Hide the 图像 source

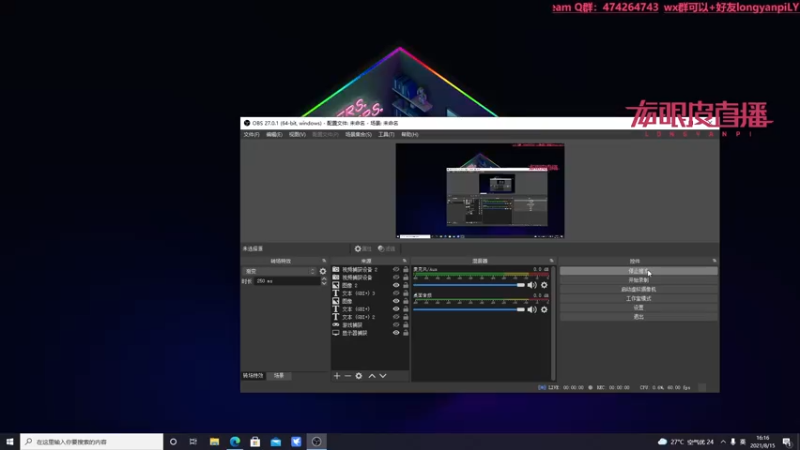(x=396, y=301)
